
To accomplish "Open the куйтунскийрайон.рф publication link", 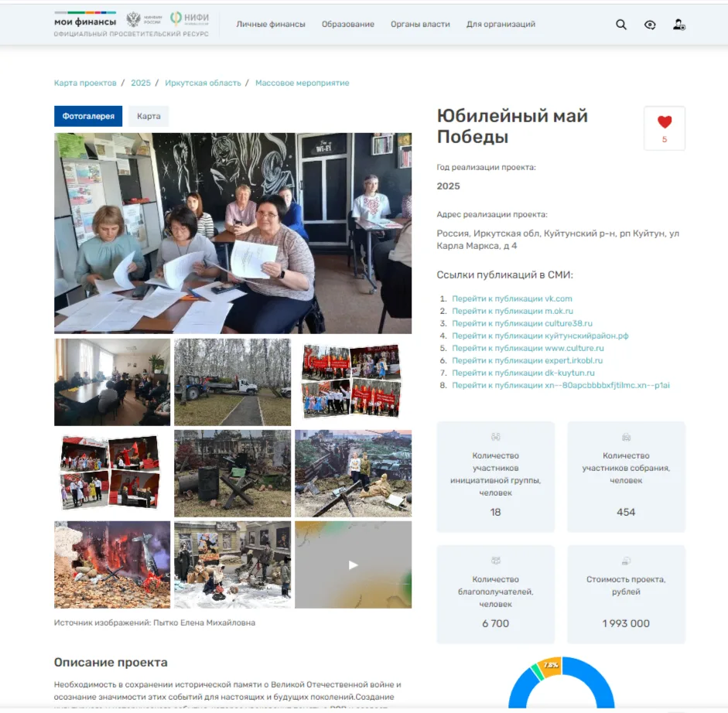I will coord(541,336).
